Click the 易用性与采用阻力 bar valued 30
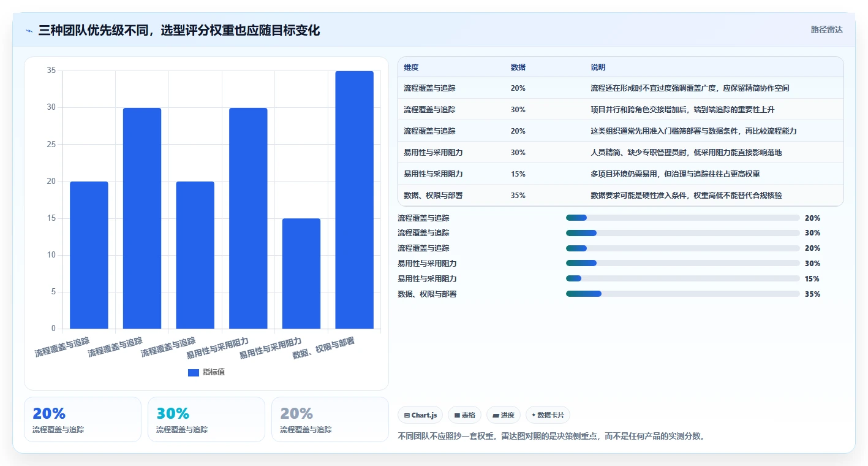 (x=248, y=218)
